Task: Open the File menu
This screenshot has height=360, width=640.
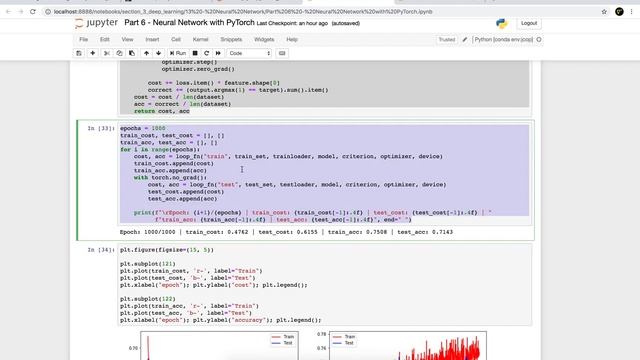Action: click(x=84, y=40)
